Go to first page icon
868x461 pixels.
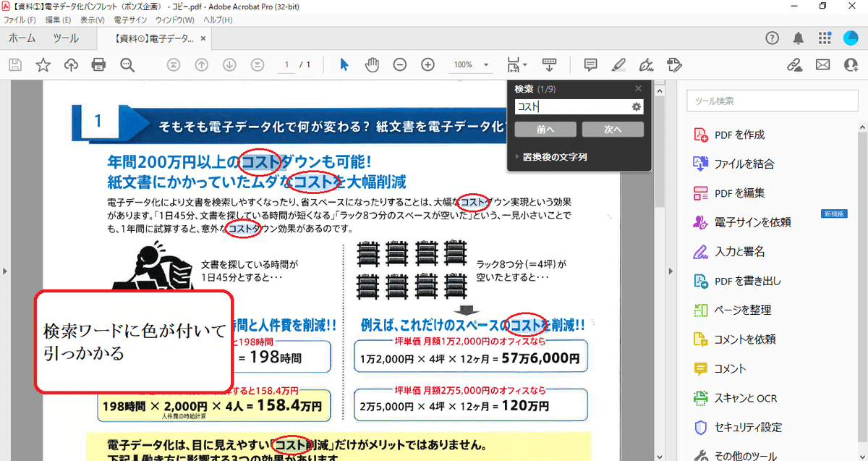173,65
